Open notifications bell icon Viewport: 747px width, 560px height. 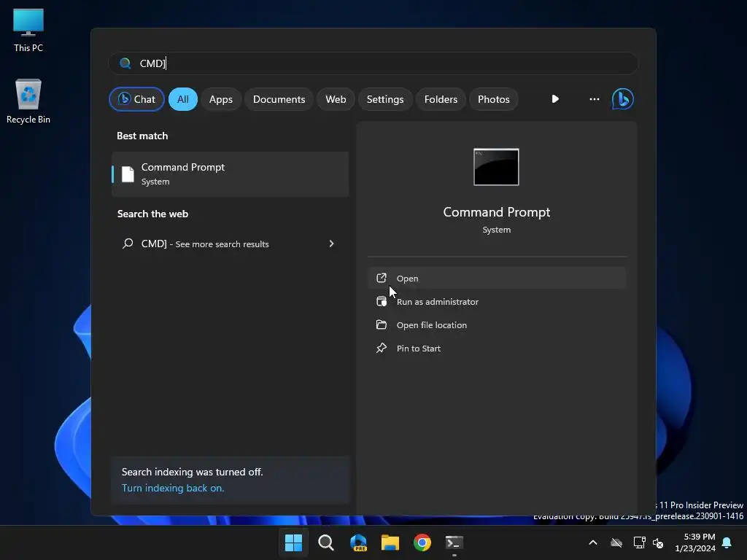[x=727, y=542]
